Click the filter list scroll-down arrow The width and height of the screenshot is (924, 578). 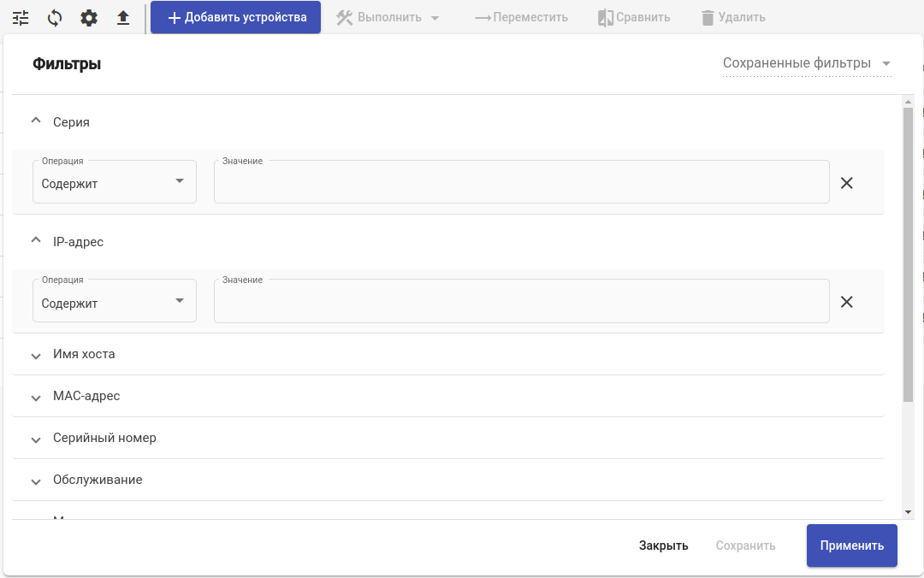(909, 511)
